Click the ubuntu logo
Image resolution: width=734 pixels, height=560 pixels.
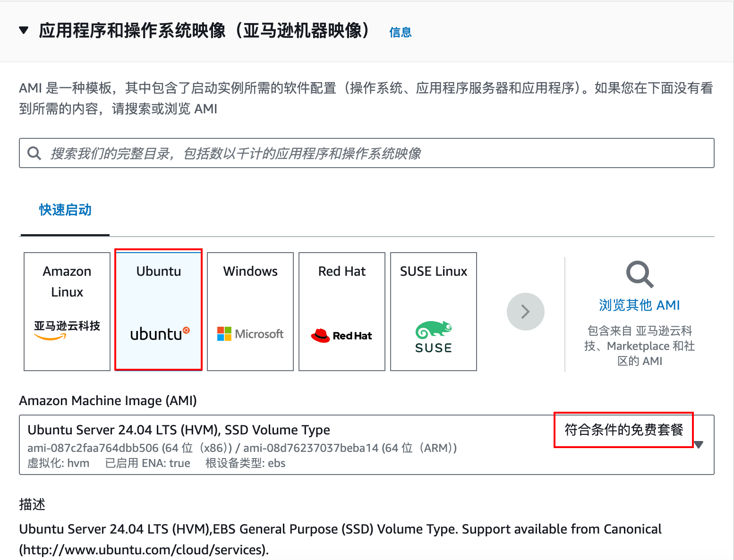tap(159, 334)
